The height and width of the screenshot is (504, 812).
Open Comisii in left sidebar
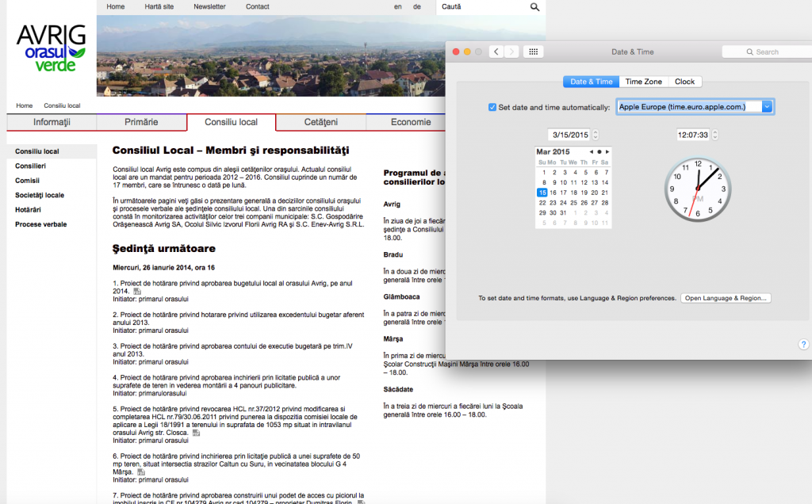click(27, 181)
